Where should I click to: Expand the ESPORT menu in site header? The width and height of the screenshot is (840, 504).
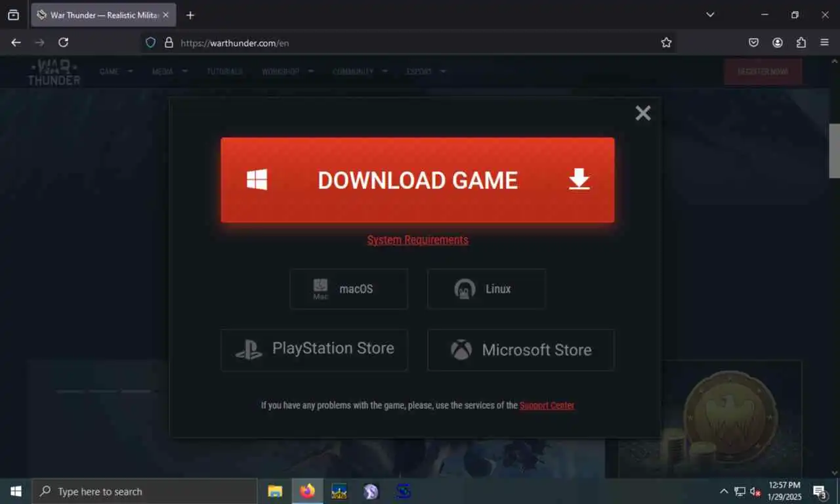(x=426, y=72)
